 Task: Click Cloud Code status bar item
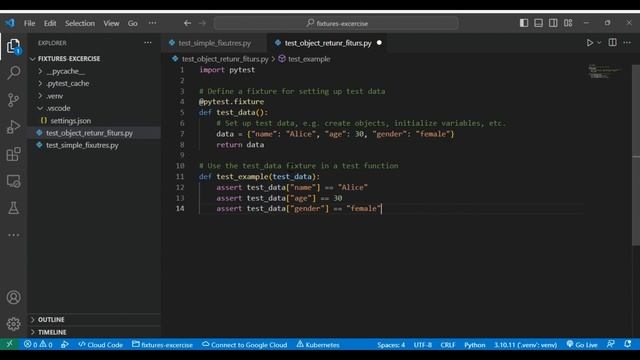point(100,344)
